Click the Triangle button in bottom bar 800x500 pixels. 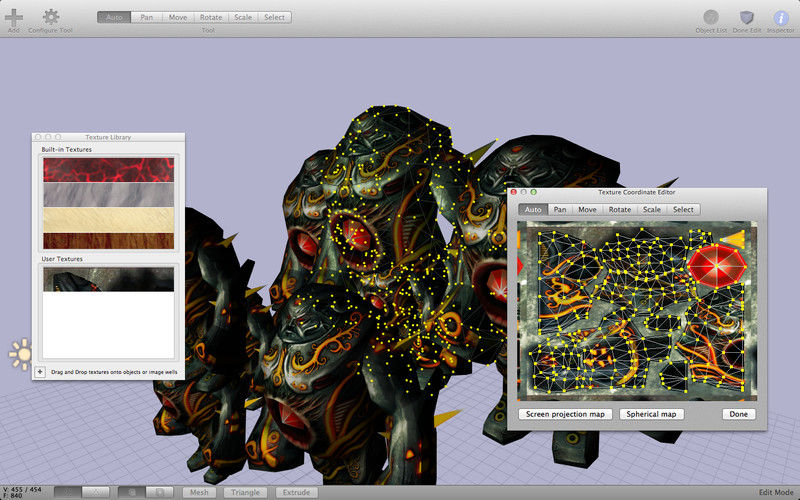tap(245, 492)
